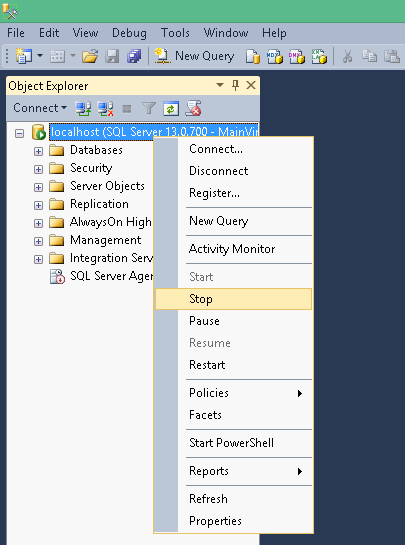Screen dimensions: 405x545
Task: Select the Replication tree item
Action: click(99, 204)
